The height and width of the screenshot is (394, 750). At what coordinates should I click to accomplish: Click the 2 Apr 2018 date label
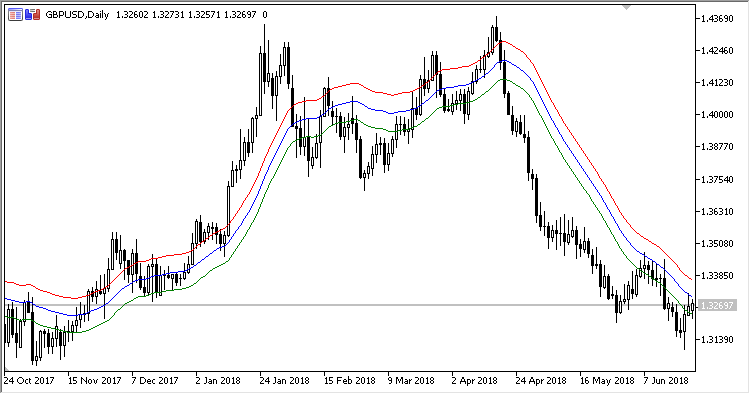[x=475, y=381]
